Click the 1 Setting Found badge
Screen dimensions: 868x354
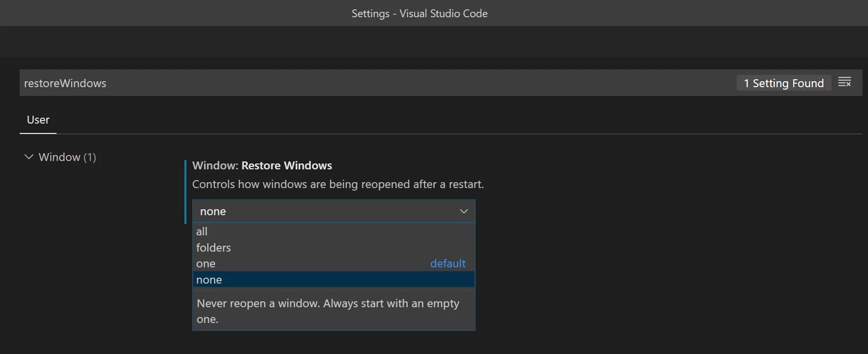[x=783, y=83]
